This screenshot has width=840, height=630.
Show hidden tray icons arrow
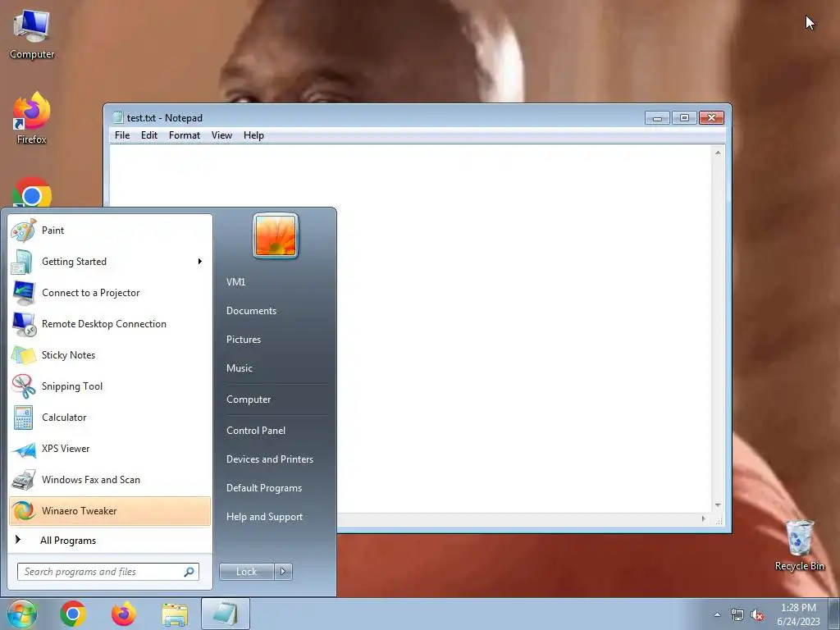717,614
